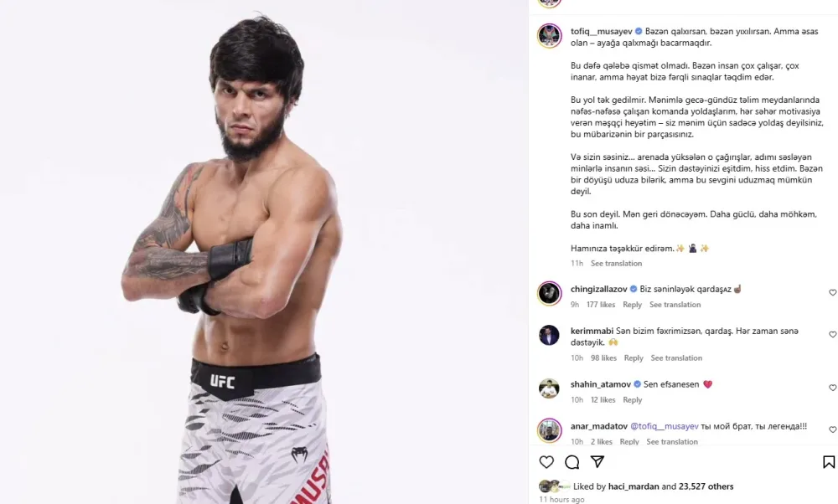838x504 pixels.
Task: See translation of chingizallazov's comment
Action: click(675, 305)
